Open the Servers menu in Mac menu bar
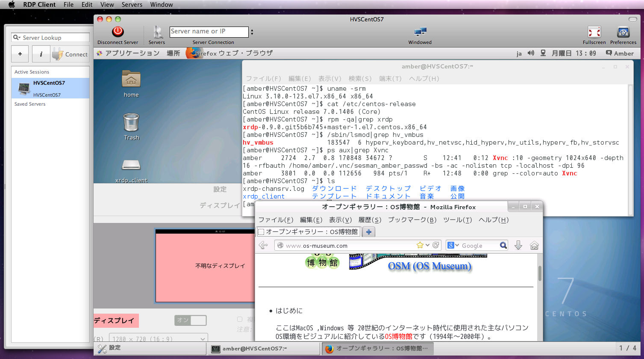This screenshot has height=359, width=644. click(x=132, y=5)
